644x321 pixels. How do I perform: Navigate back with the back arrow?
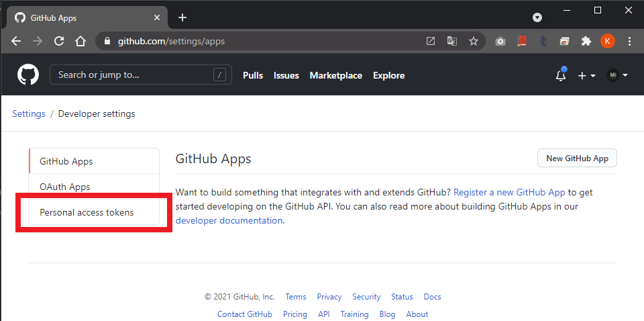click(16, 41)
